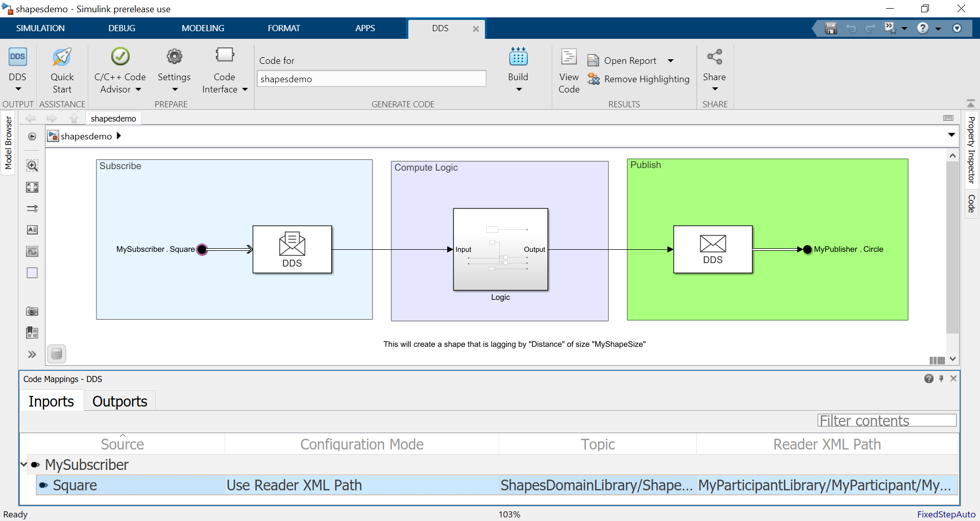The width and height of the screenshot is (980, 521).
Task: Click the Hide/Show Explorer Bar icon
Action: coord(32,136)
